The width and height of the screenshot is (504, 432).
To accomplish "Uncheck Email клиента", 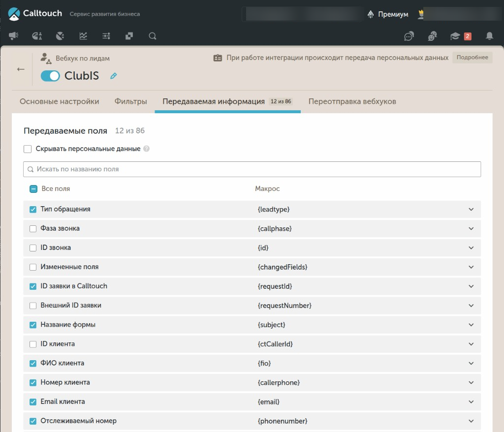I will [33, 402].
